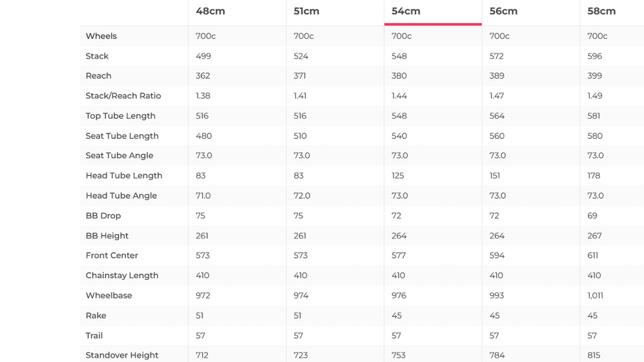Click the 389 reach value for 56cm
644x362 pixels.
click(497, 76)
